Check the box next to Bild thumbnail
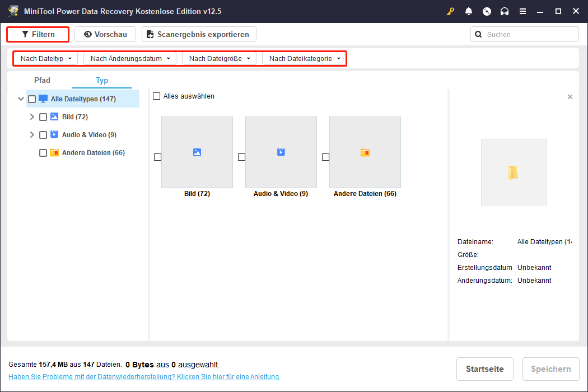This screenshot has width=588, height=392. [157, 157]
